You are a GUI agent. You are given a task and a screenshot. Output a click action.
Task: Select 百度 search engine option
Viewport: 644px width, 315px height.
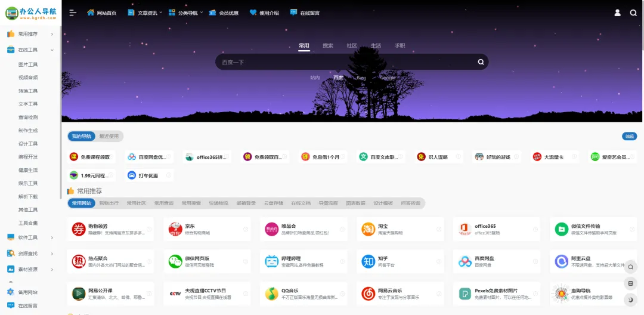pyautogui.click(x=339, y=77)
